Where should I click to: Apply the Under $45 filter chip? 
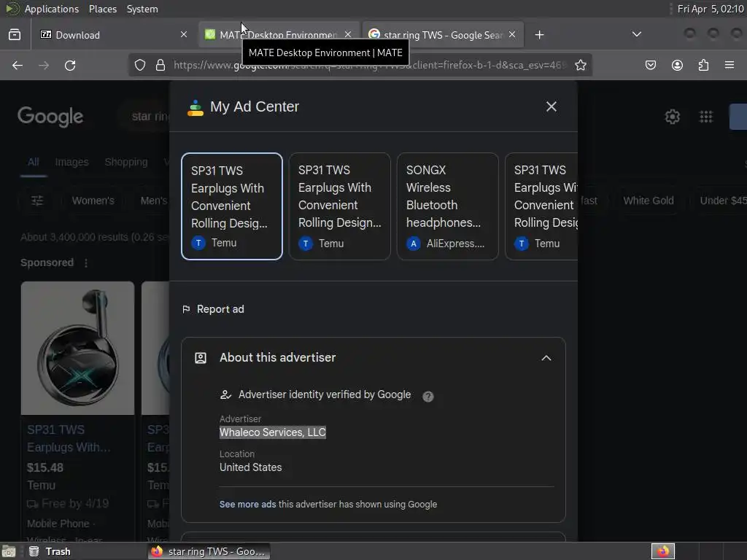[x=723, y=201]
